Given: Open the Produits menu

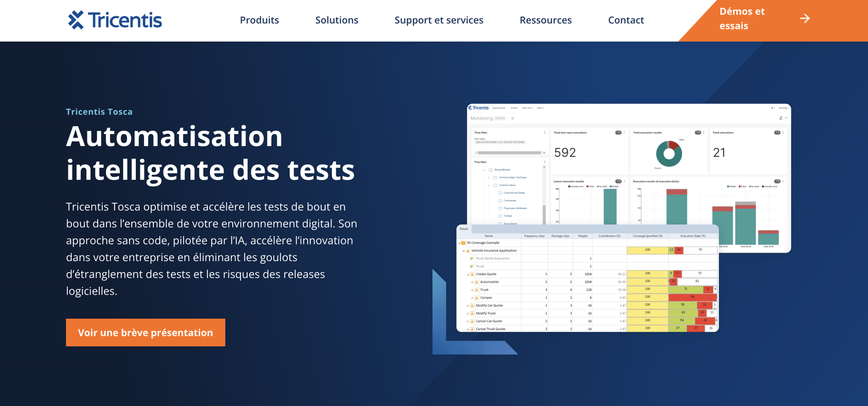Looking at the screenshot, I should click(x=259, y=20).
